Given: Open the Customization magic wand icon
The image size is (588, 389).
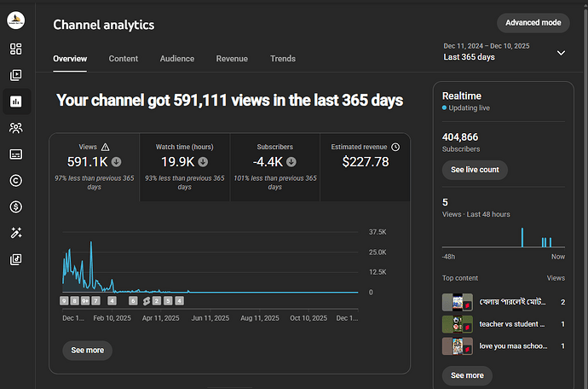Looking at the screenshot, I should point(15,233).
